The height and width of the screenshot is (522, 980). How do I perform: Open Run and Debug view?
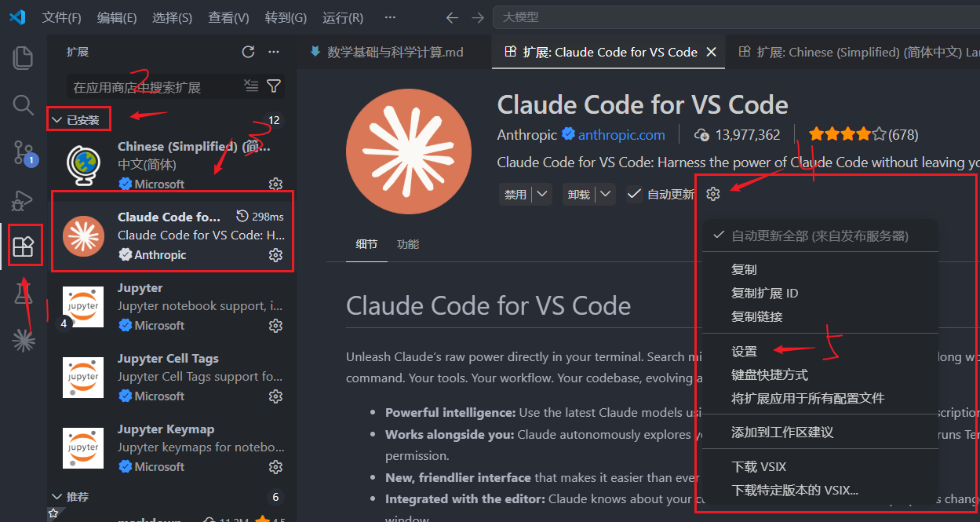coord(21,201)
